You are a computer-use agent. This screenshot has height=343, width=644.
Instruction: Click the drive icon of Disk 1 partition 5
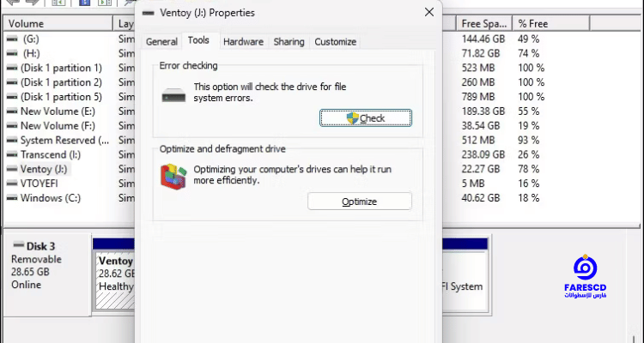click(12, 97)
